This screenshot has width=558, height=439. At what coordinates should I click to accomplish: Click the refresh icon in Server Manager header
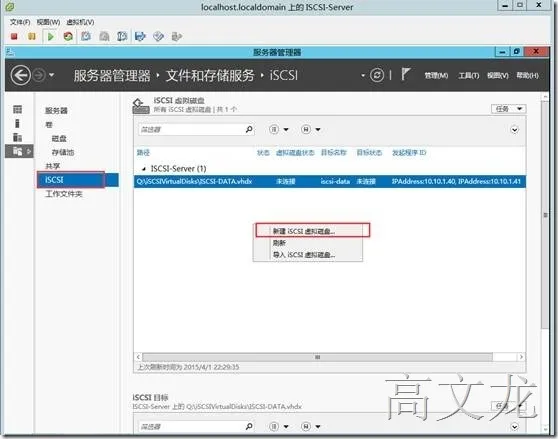pos(377,75)
